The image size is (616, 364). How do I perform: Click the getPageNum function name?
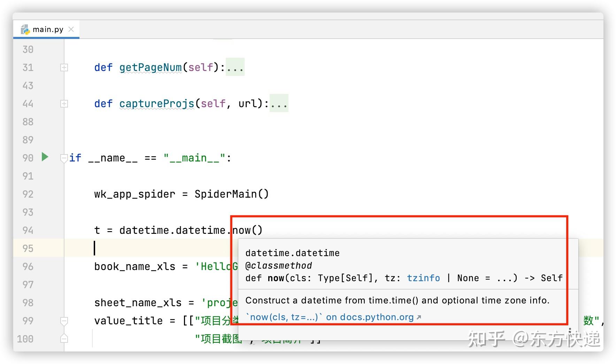coord(151,67)
